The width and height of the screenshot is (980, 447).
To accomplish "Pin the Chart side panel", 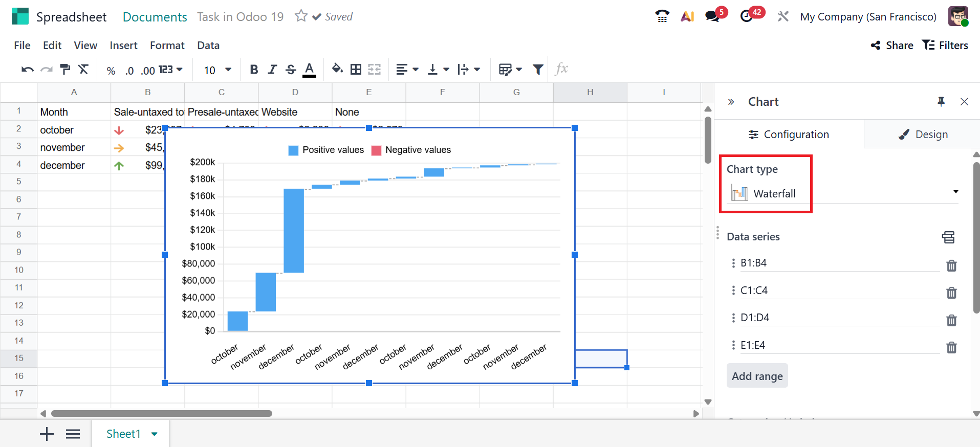I will pos(941,102).
